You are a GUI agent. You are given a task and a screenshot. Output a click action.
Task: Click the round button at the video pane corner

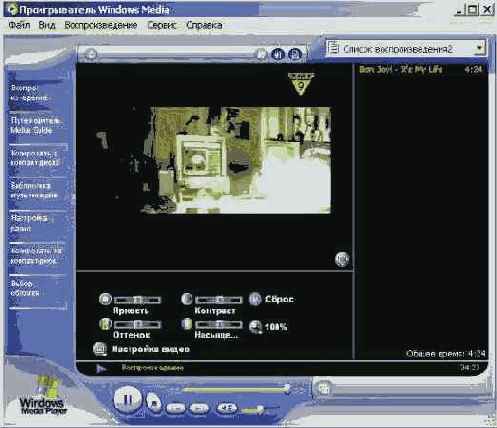click(x=342, y=259)
